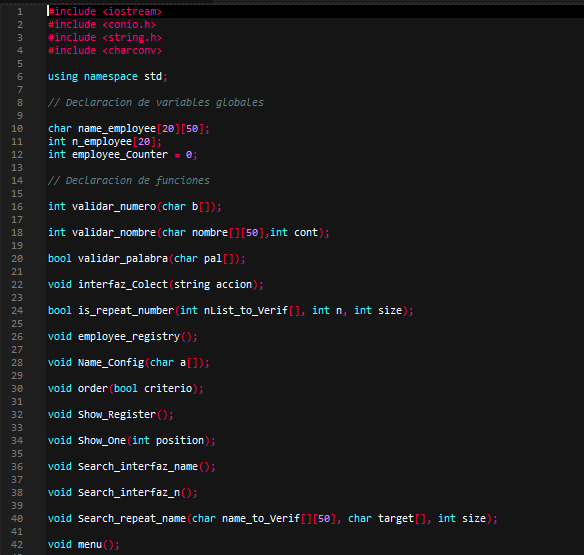Click the 'interfaz_Colect' function prototype
The height and width of the screenshot is (555, 584).
(x=156, y=285)
